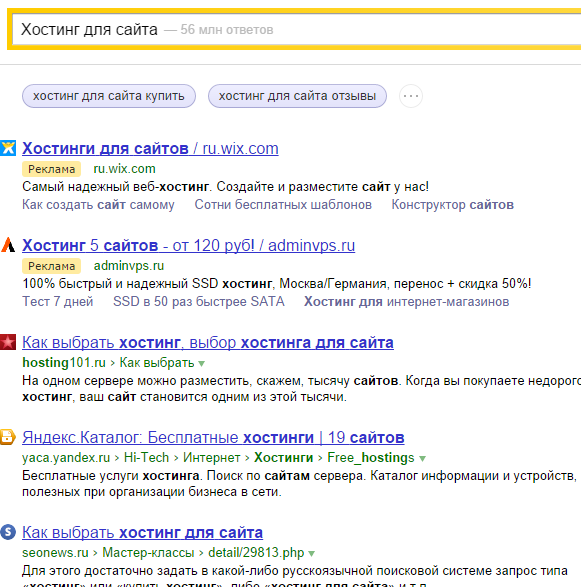This screenshot has height=587, width=581.
Task: Open Мастер-классы breadcrumb link
Action: coord(148,553)
